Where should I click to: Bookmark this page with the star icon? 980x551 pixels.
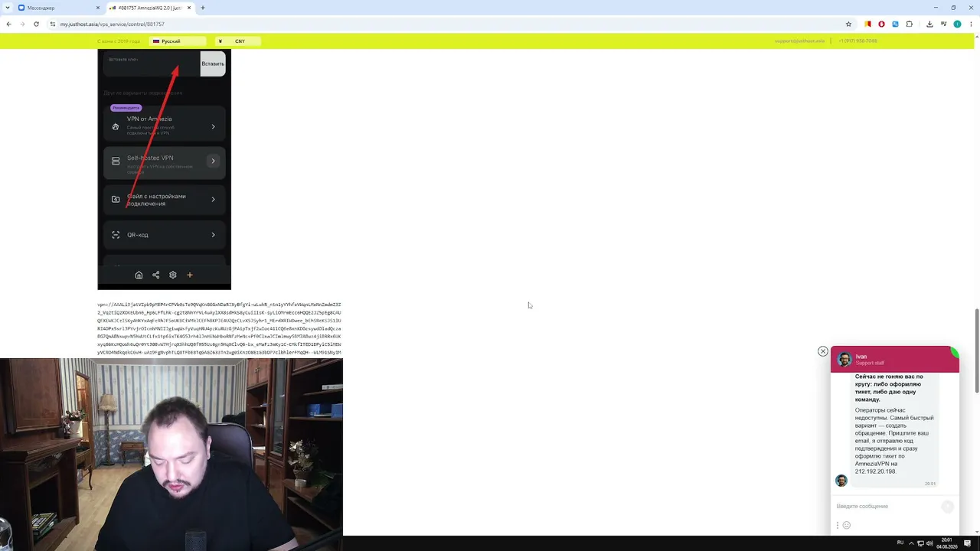(848, 24)
